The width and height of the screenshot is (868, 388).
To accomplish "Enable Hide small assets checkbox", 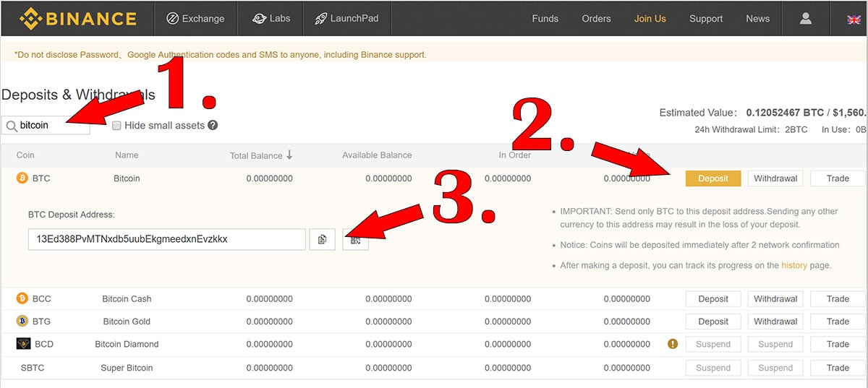I will pos(116,125).
